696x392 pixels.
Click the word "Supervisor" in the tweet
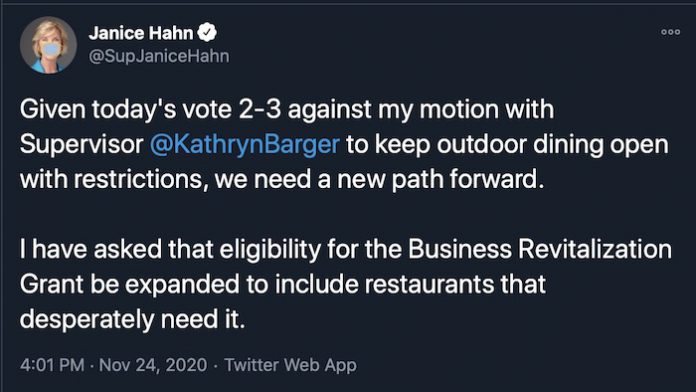coord(82,145)
